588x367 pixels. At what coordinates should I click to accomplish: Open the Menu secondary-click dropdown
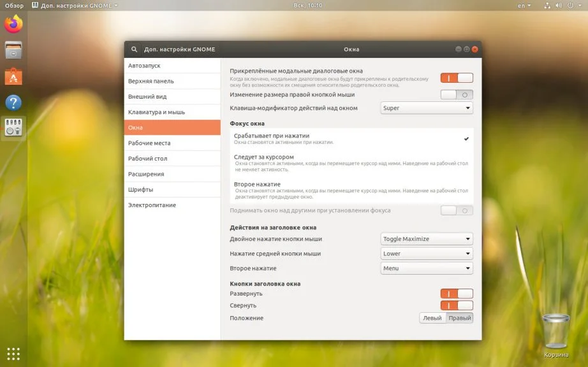(x=427, y=268)
